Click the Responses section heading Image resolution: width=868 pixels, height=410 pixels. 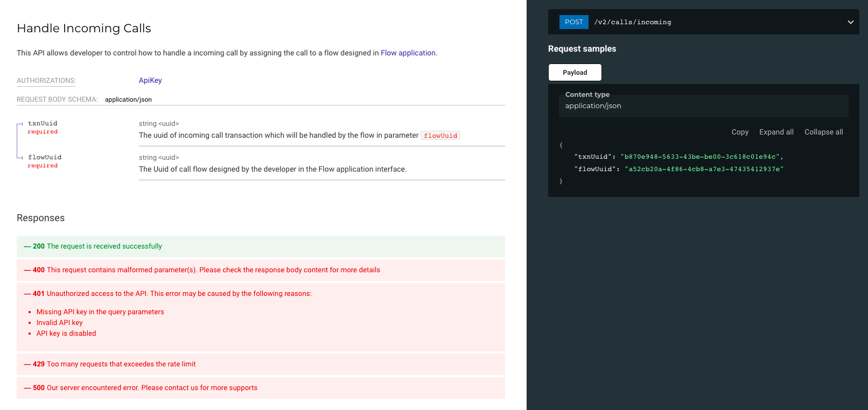click(40, 218)
